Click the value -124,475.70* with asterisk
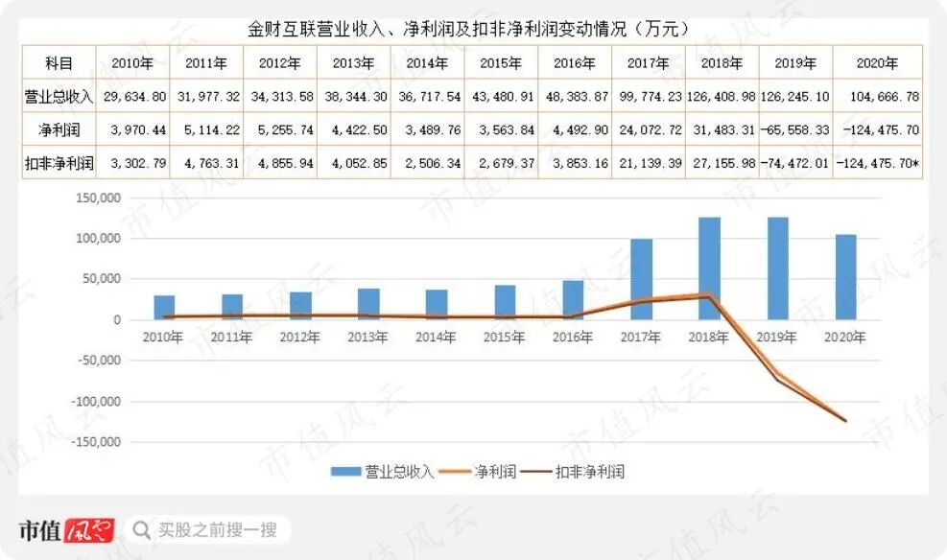This screenshot has width=947, height=560. [879, 163]
